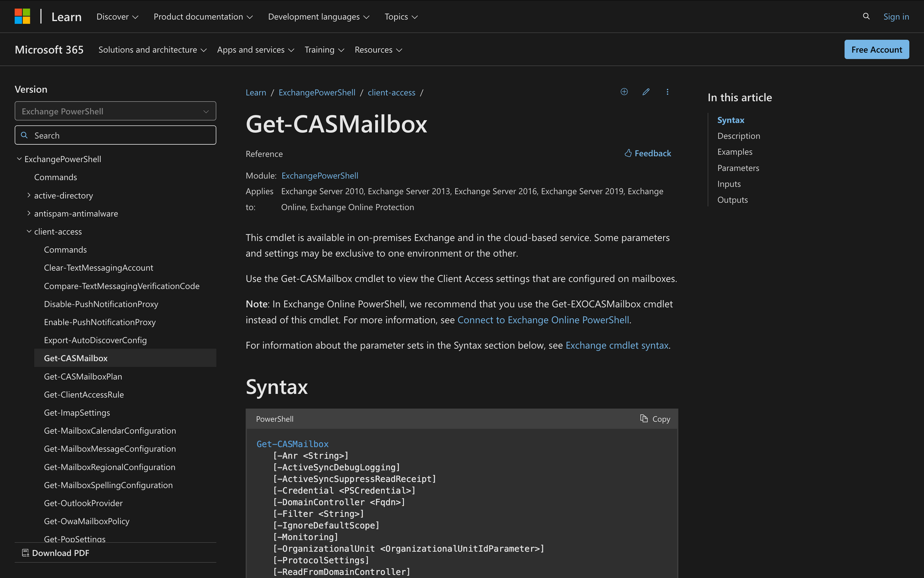Image resolution: width=924 pixels, height=578 pixels.
Task: Open Export-AutoDiscoverConfig in sidebar
Action: [95, 340]
